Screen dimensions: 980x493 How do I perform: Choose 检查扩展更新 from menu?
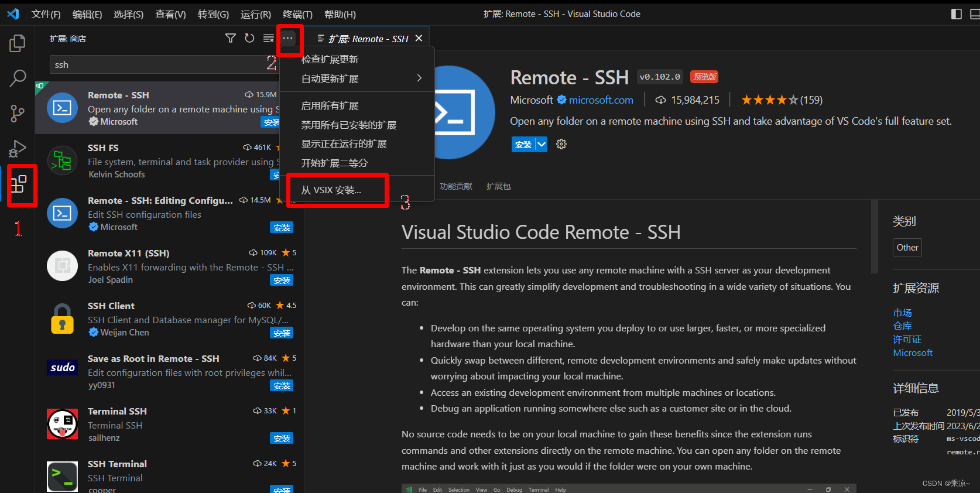357,59
